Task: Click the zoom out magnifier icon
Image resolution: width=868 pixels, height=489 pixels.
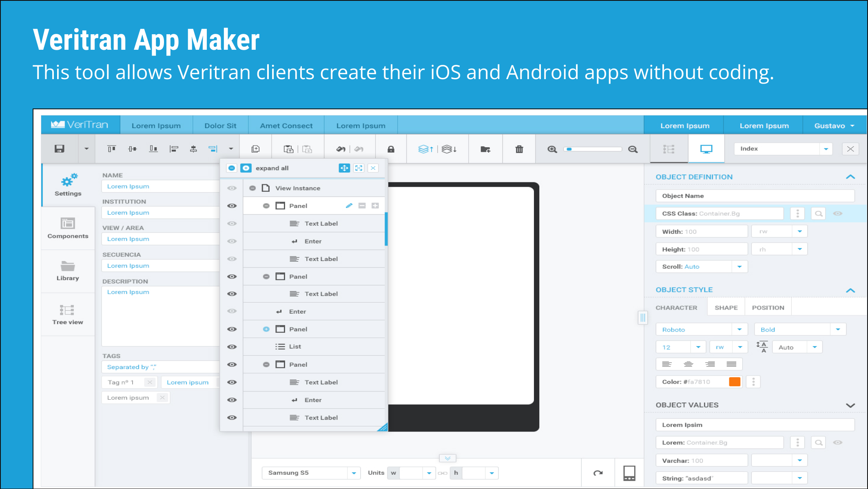Action: pos(633,149)
